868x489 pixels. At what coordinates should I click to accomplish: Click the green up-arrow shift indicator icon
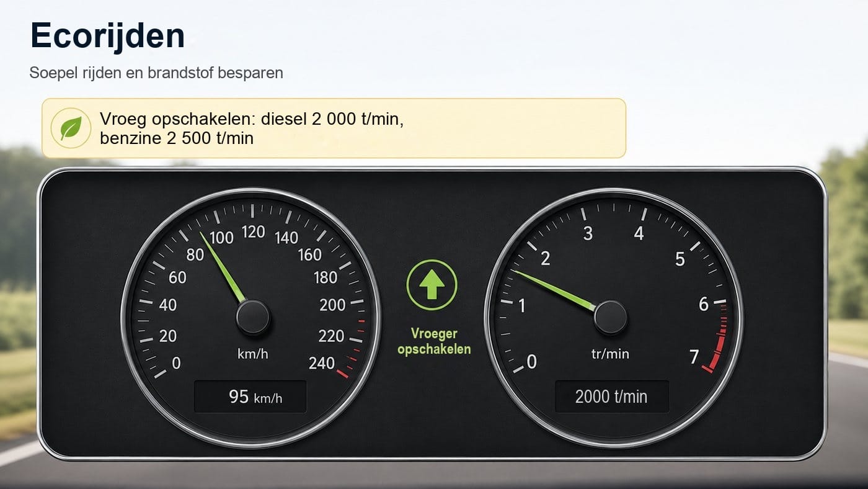[432, 285]
